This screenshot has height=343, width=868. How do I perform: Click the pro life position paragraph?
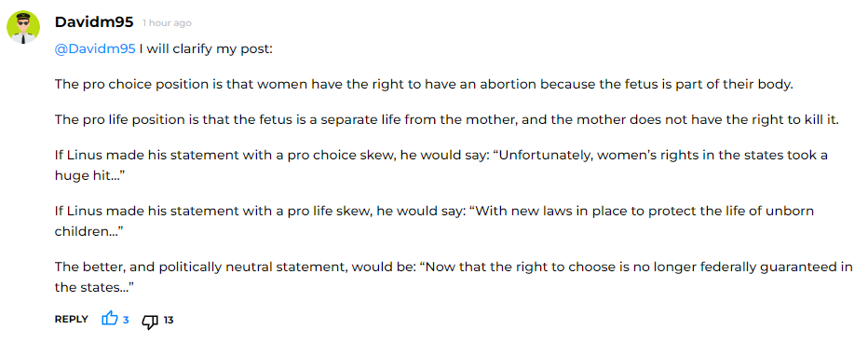pyautogui.click(x=447, y=120)
